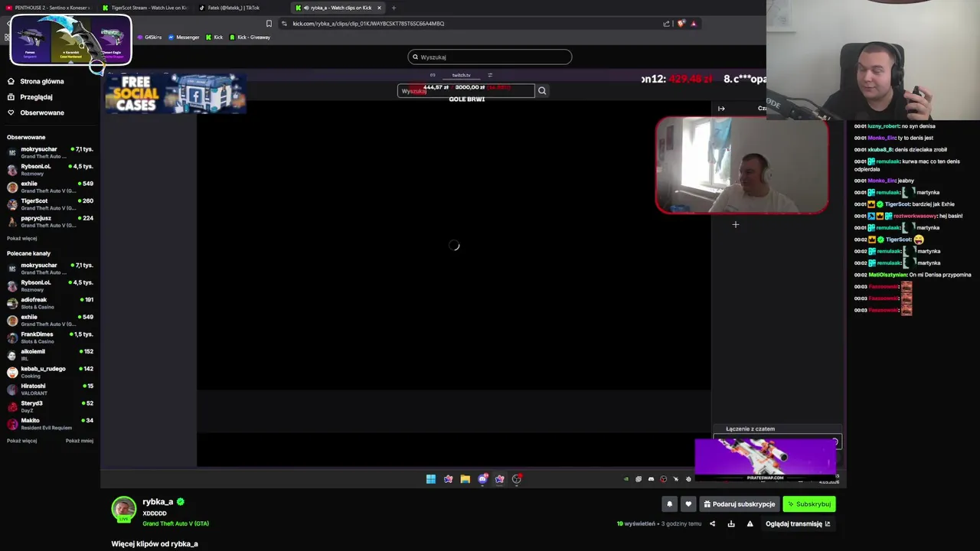
Task: Open PIRATESWAP.COM ad in clip
Action: pyautogui.click(x=765, y=459)
